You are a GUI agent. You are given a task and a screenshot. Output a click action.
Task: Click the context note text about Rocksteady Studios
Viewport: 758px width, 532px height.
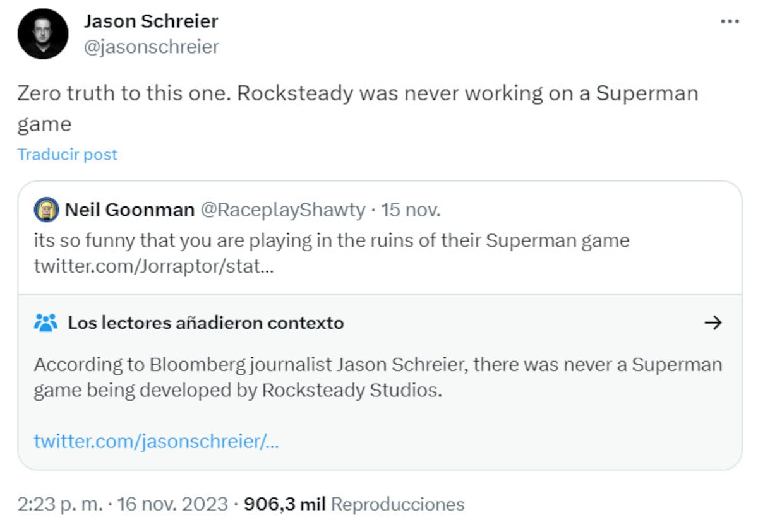click(378, 377)
